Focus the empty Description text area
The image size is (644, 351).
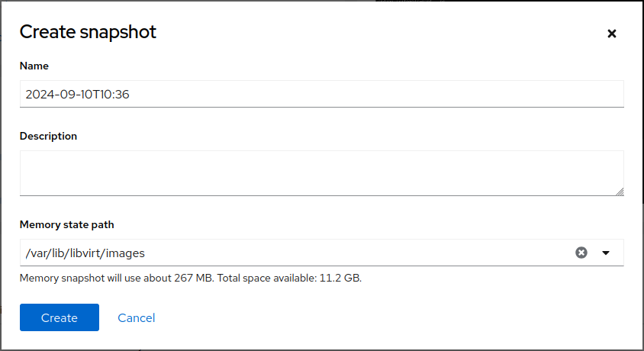click(320, 172)
